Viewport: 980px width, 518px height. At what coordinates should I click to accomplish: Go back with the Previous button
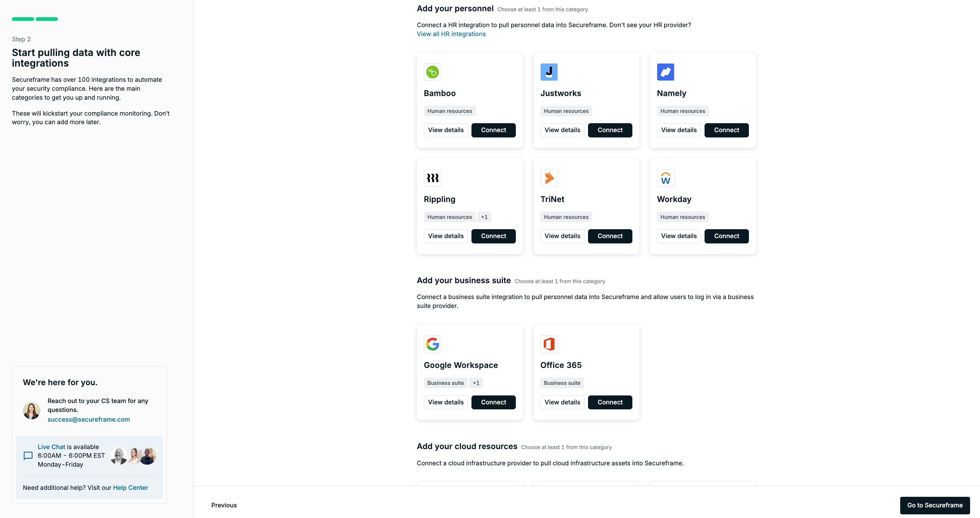(x=224, y=505)
